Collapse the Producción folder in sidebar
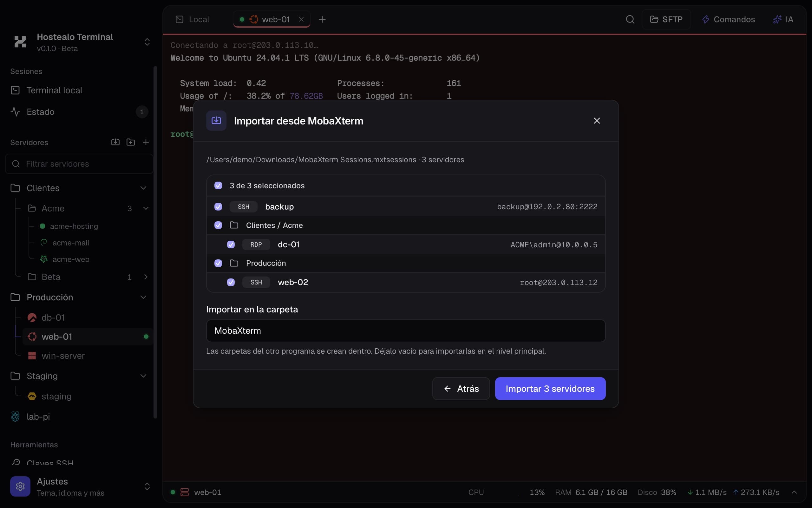Viewport: 812px width, 508px height. pyautogui.click(x=143, y=297)
